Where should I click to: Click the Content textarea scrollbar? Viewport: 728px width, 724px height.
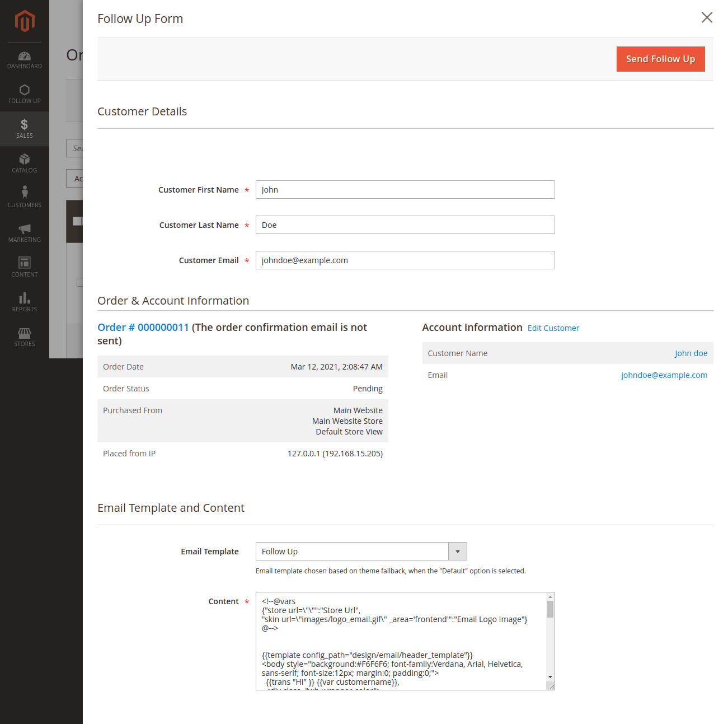coord(550,613)
